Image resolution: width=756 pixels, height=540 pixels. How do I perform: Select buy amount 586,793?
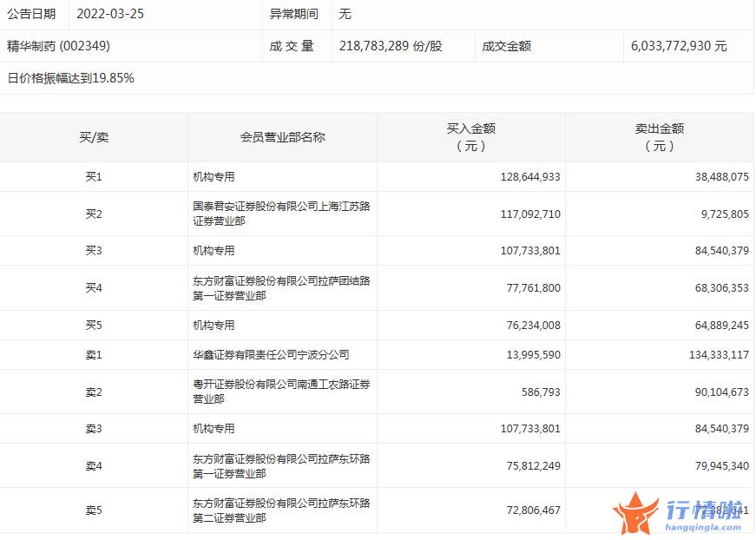pos(541,392)
